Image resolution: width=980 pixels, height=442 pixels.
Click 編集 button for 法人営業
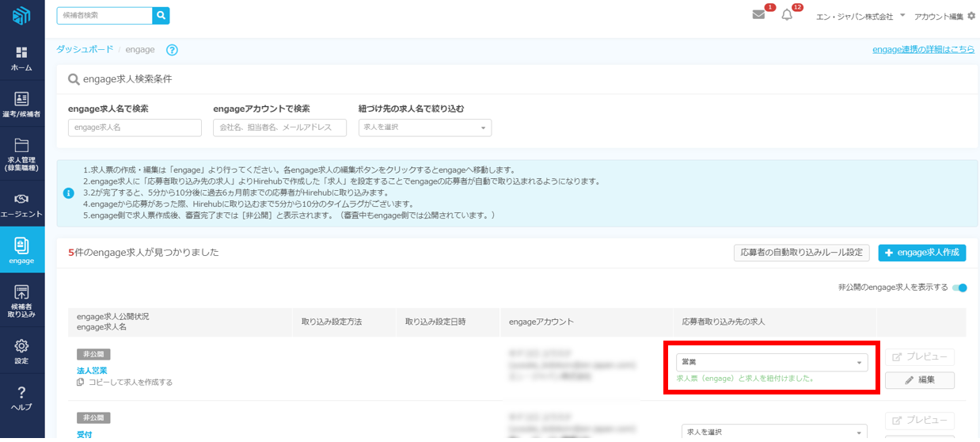pos(919,380)
